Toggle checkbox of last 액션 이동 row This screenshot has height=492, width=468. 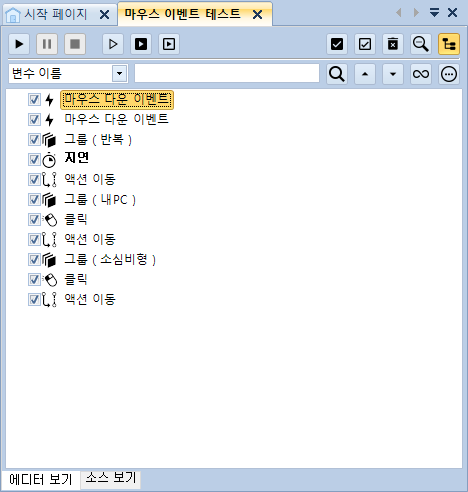(34, 299)
